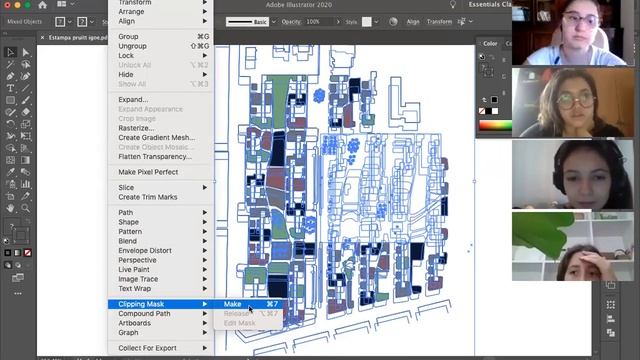Select the Eyedropper tool
The height and width of the screenshot is (360, 640).
[10, 172]
